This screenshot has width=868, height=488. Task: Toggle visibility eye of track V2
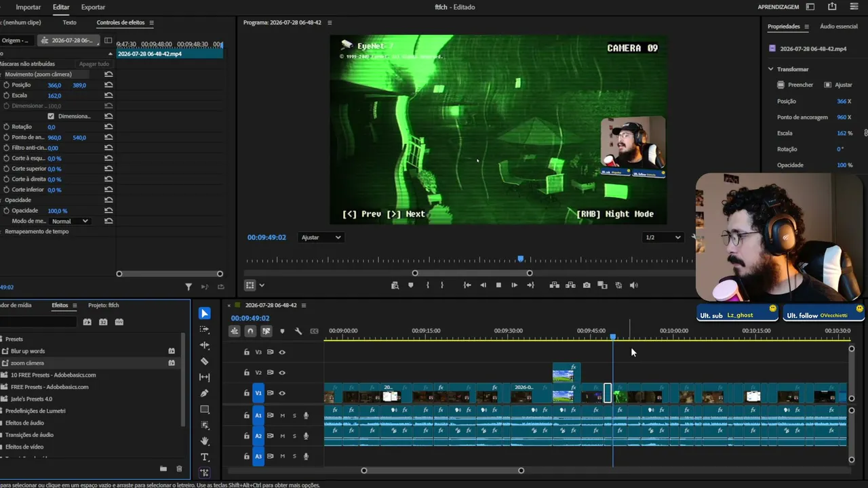[x=282, y=373]
